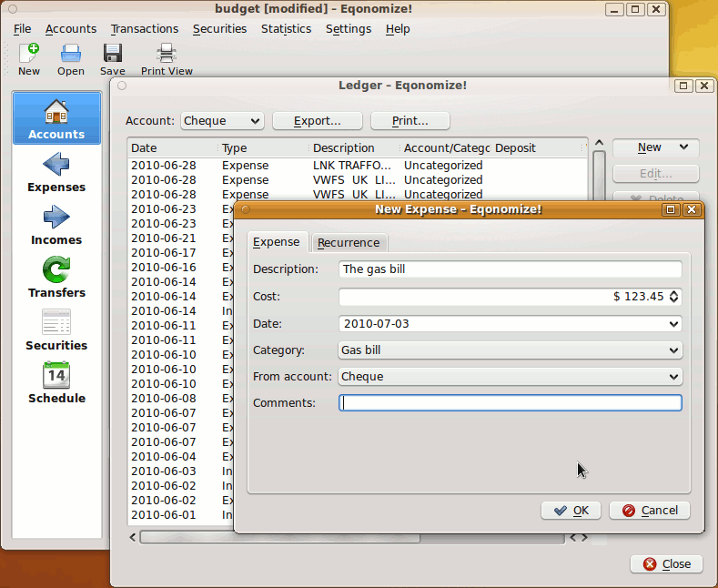This screenshot has height=588, width=718.
Task: Open the Securities menu in menu bar
Action: [219, 29]
